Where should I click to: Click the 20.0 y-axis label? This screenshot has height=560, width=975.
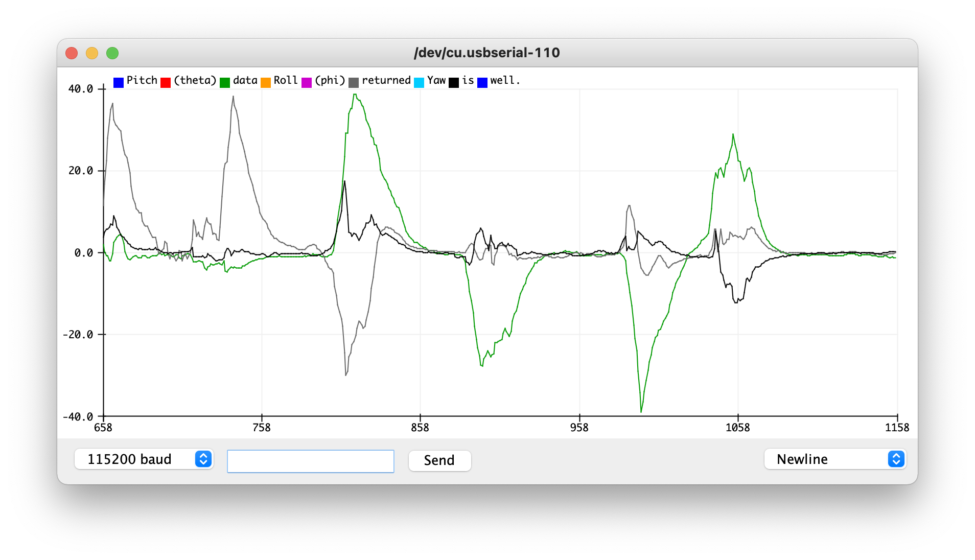(x=81, y=171)
